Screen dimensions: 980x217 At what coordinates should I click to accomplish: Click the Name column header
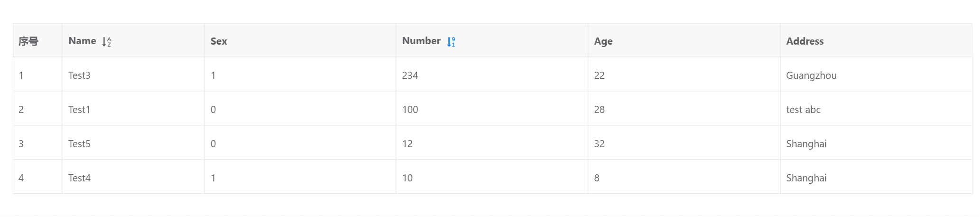pyautogui.click(x=82, y=41)
